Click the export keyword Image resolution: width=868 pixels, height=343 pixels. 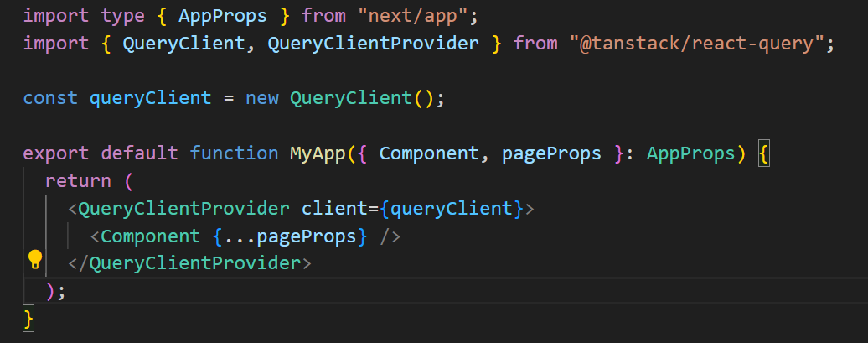click(56, 153)
